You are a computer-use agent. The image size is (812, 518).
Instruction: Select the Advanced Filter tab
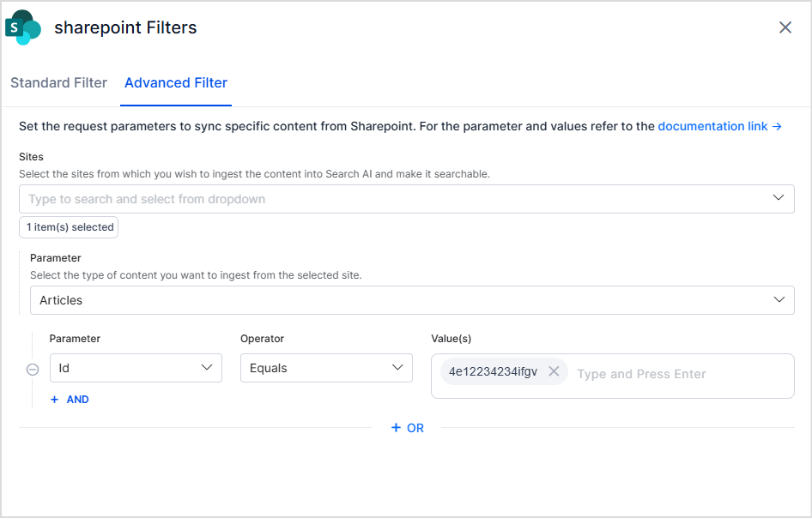click(176, 83)
